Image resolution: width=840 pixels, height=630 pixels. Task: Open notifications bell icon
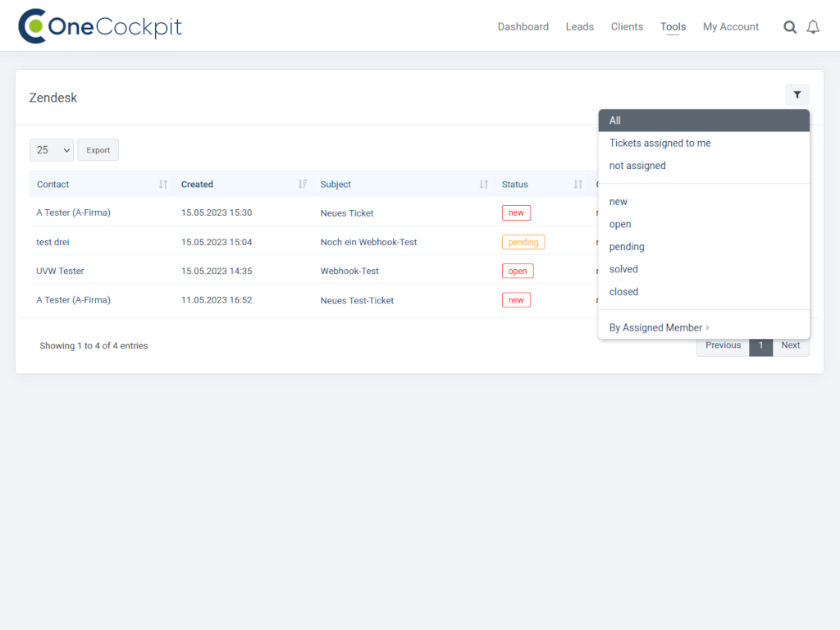pos(813,27)
